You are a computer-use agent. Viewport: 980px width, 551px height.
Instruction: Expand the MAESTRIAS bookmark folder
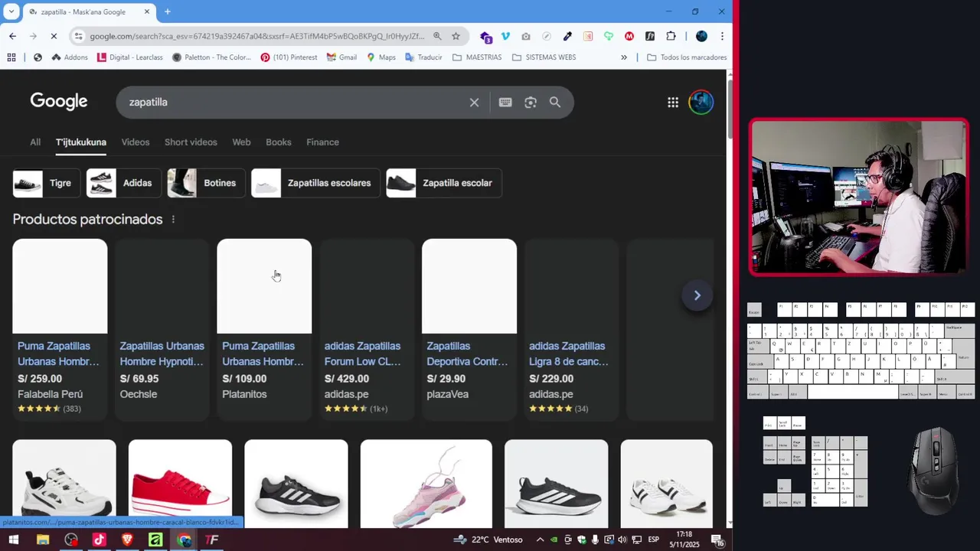point(477,57)
